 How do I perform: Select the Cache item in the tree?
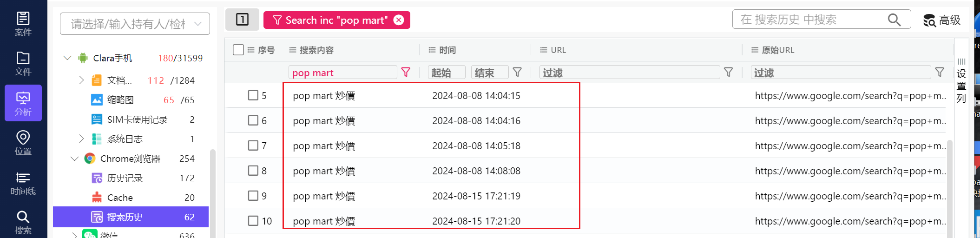[x=120, y=198]
